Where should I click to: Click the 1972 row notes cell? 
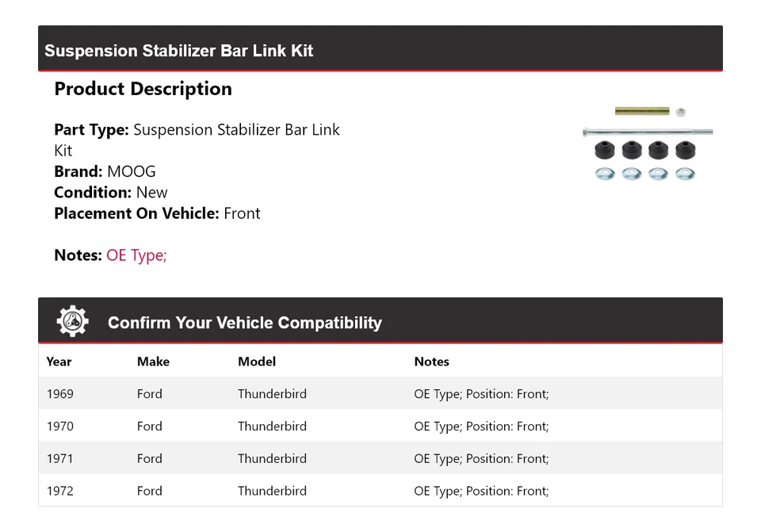[481, 492]
